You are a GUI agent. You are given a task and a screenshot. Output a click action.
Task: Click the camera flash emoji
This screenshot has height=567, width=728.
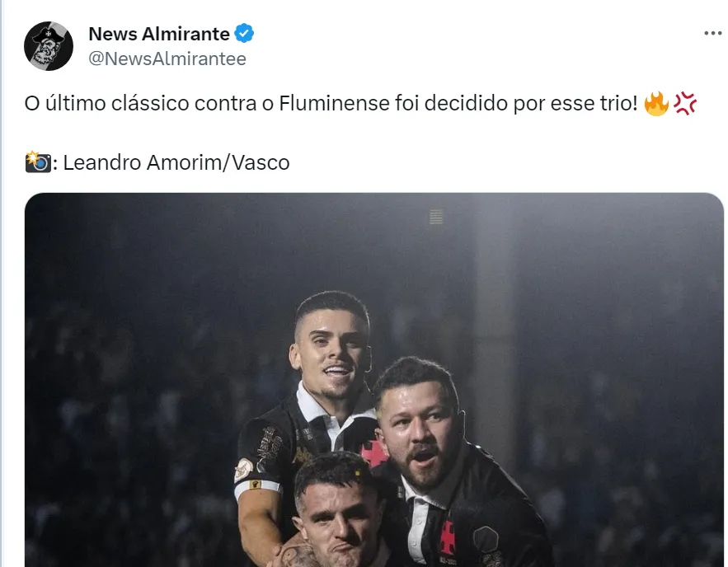[x=38, y=162]
